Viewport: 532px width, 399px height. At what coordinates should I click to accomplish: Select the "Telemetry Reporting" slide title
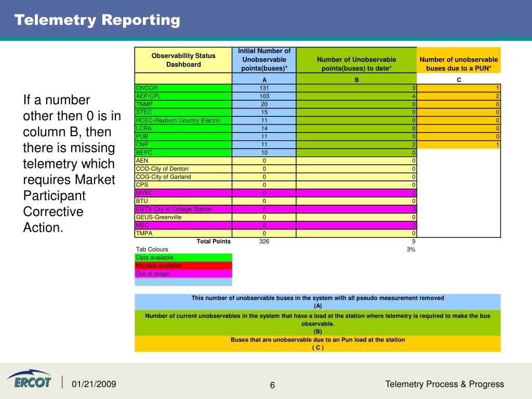tap(97, 20)
